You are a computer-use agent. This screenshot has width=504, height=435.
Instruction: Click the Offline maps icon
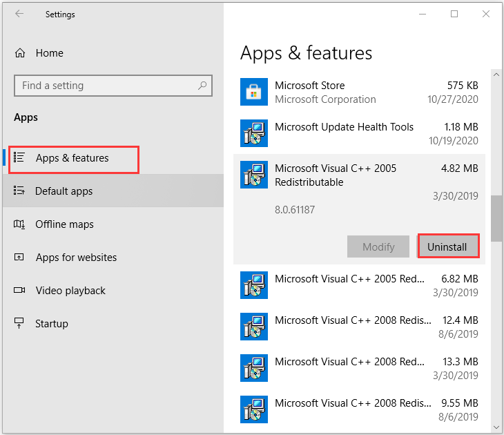tap(19, 224)
